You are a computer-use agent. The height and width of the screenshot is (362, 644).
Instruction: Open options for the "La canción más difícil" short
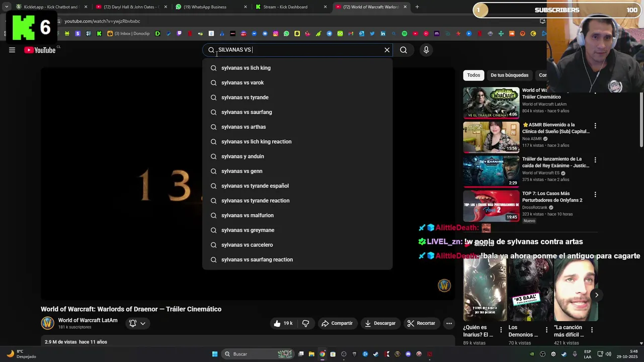[592, 330]
